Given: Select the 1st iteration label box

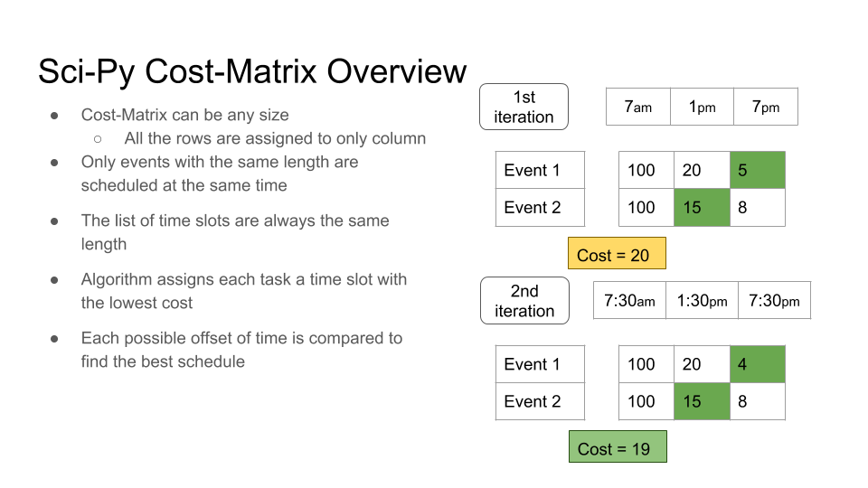Looking at the screenshot, I should coord(524,107).
